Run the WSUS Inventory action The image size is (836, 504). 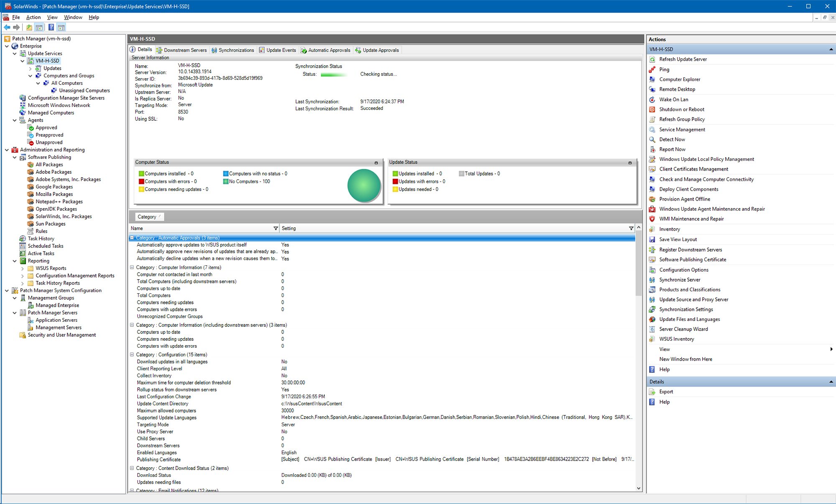coord(676,339)
